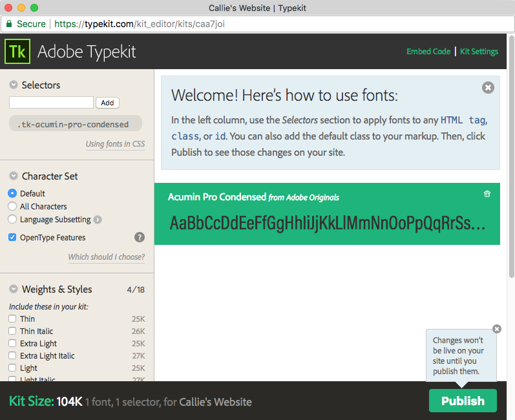Image resolution: width=515 pixels, height=420 pixels.
Task: Select the Default character set
Action: 12,193
